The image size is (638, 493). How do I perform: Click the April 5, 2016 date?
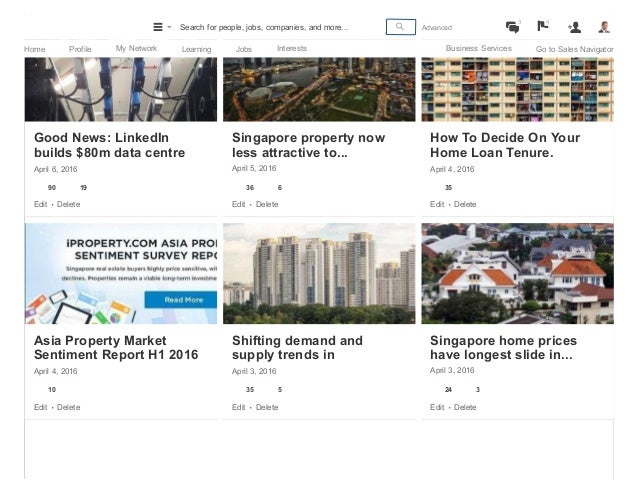[254, 168]
